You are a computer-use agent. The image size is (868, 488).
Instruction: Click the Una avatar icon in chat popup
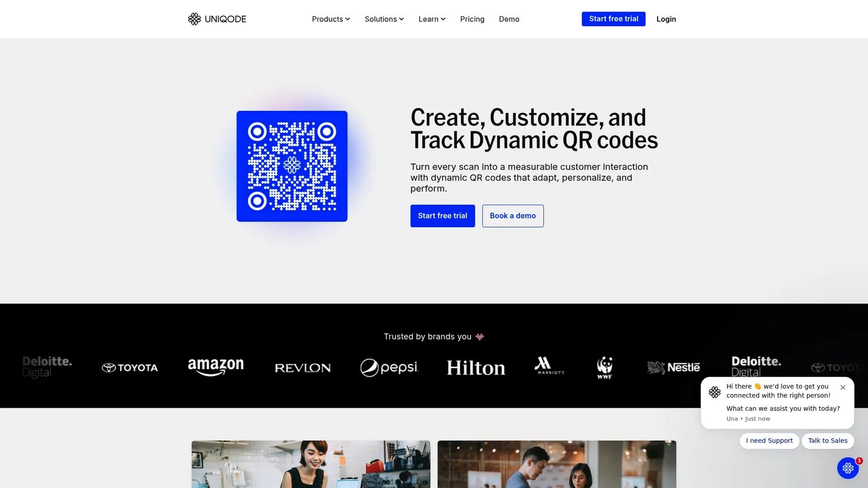point(714,392)
